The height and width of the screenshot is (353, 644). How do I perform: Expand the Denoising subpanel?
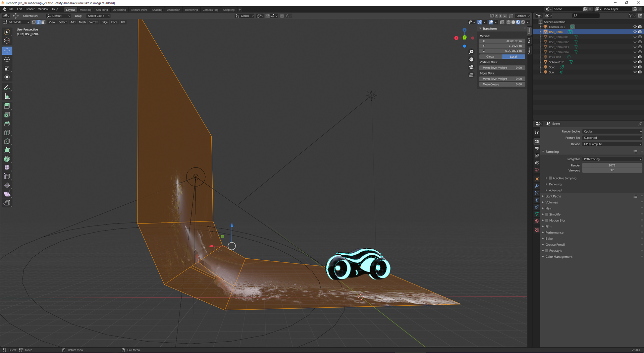[x=555, y=184]
